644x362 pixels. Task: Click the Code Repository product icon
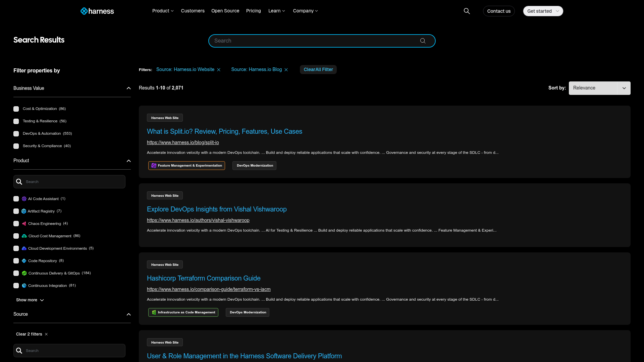pos(24,261)
